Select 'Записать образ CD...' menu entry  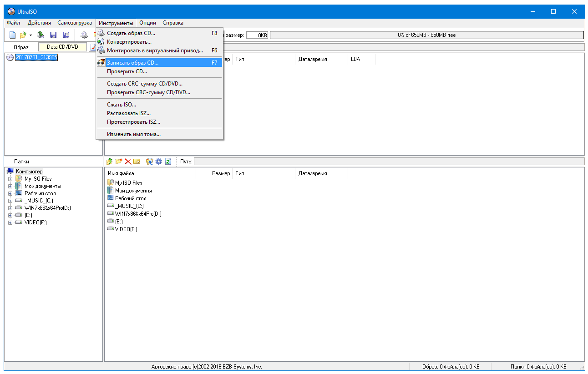click(x=132, y=63)
